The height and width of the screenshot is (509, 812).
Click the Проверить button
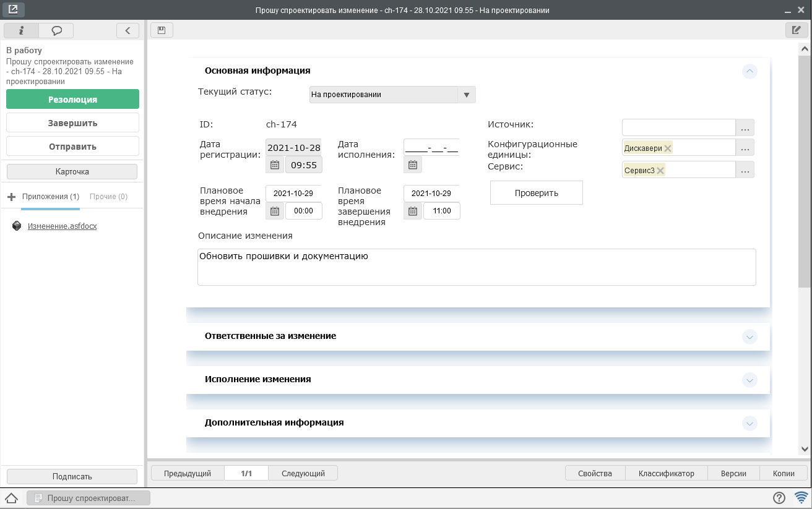pos(537,192)
